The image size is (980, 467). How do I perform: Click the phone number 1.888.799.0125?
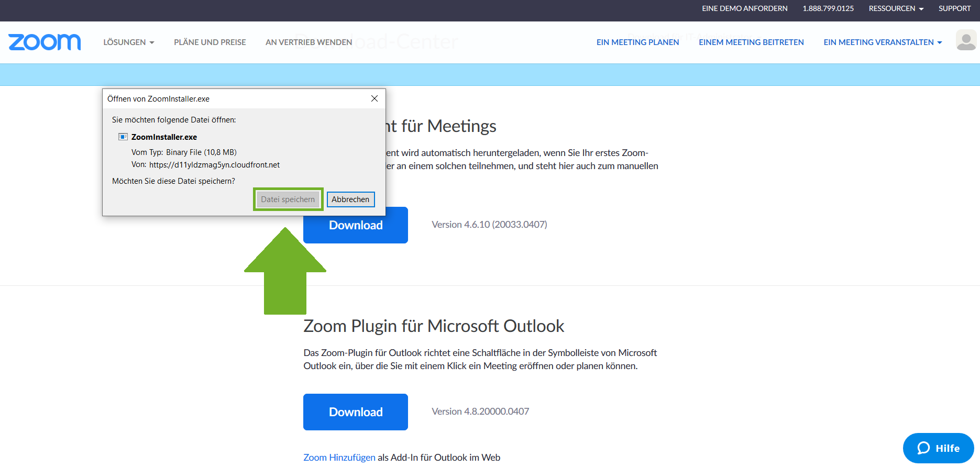point(828,8)
